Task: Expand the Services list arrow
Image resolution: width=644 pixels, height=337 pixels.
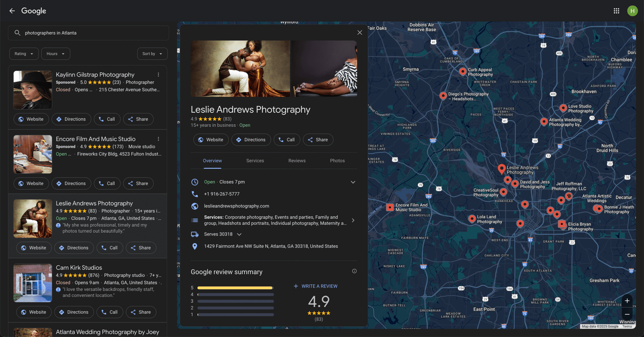Action: [353, 220]
